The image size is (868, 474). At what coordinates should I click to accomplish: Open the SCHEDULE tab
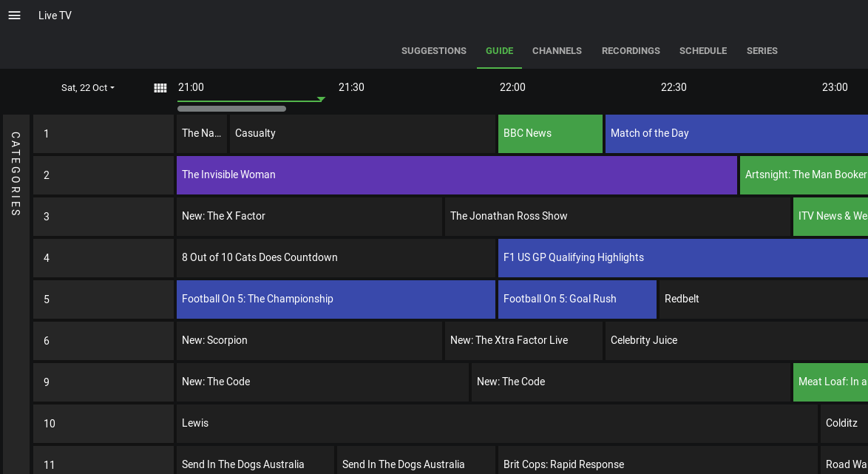click(x=702, y=50)
